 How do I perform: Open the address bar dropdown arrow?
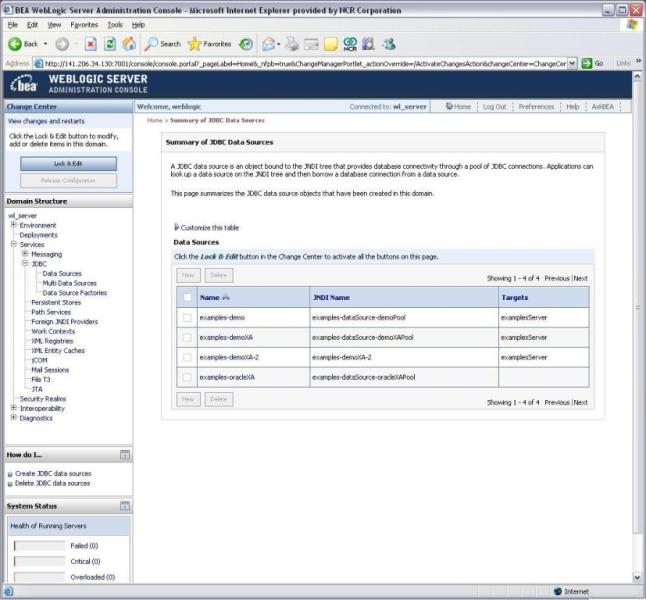click(x=572, y=63)
